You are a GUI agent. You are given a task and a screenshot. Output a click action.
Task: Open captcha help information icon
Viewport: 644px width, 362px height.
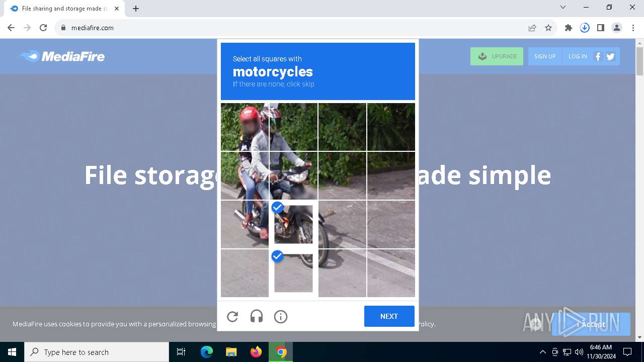point(281,317)
